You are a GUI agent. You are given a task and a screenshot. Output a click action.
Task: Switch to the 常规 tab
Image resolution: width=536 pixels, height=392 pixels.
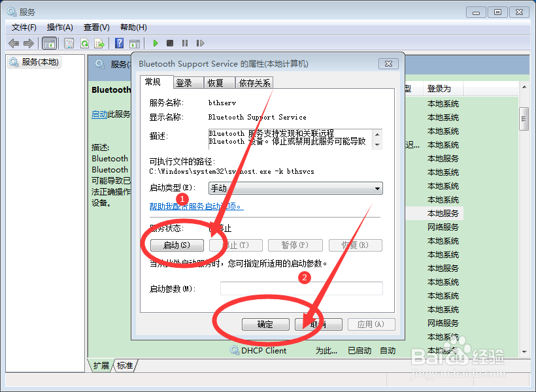(157, 82)
